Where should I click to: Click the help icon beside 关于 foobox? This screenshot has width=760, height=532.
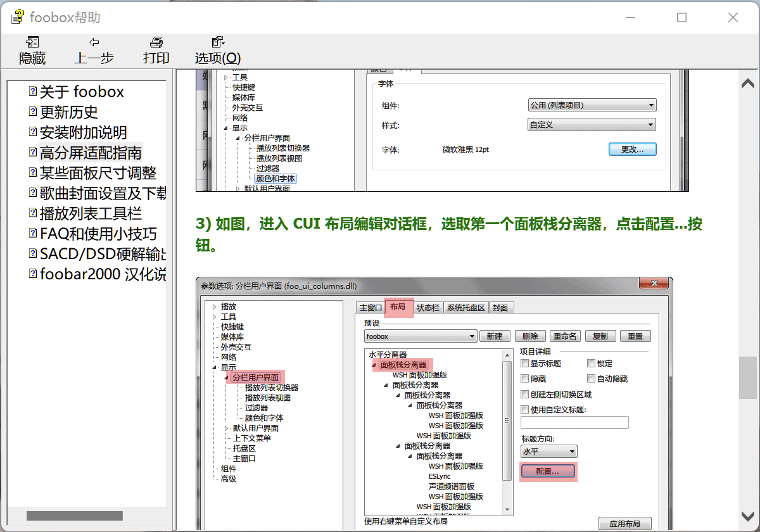click(x=32, y=91)
